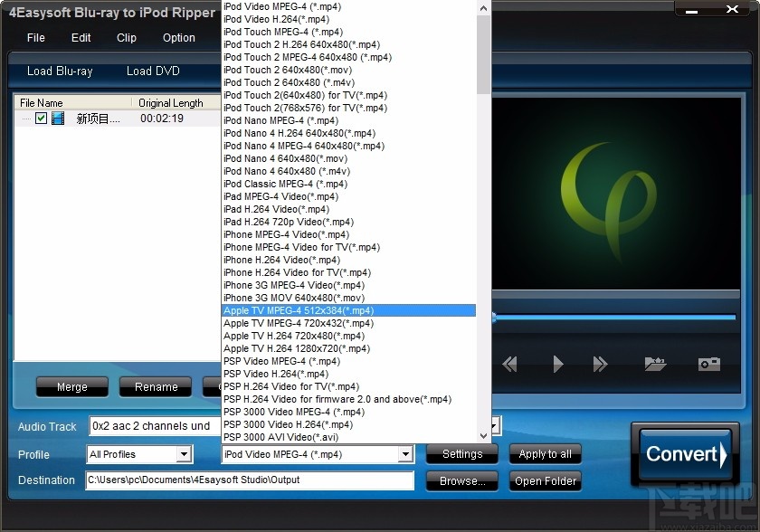Take a snapshot with the camera icon
The width and height of the screenshot is (760, 532).
708,364
